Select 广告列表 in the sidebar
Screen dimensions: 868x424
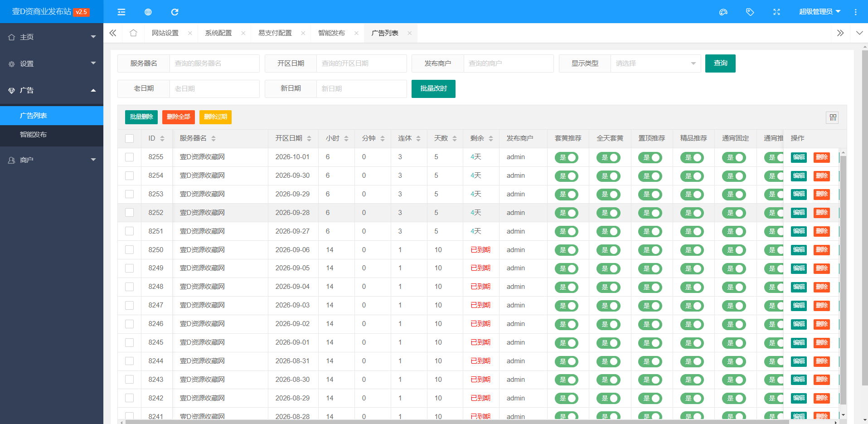point(52,116)
